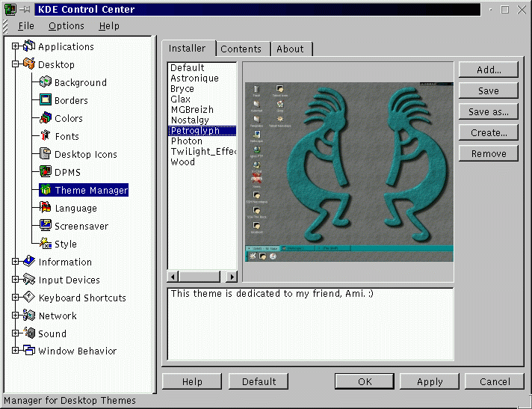
Task: Expand the Window Behavior tree node
Action: [15, 351]
